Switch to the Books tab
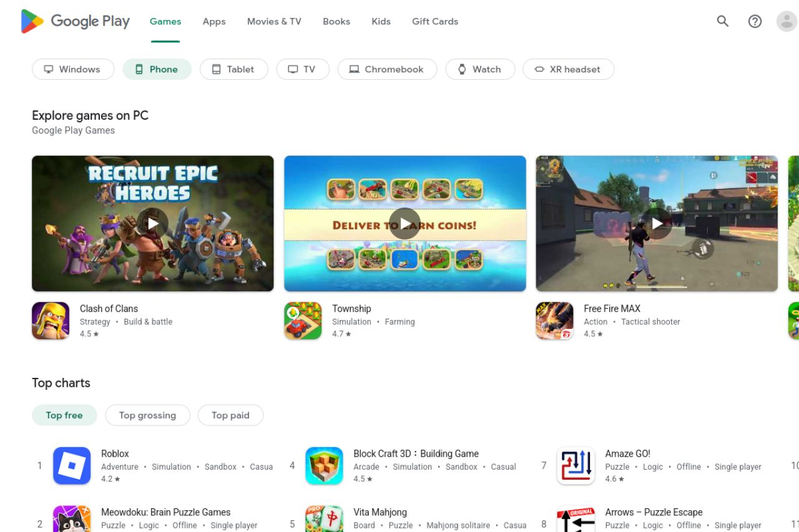 pos(336,21)
